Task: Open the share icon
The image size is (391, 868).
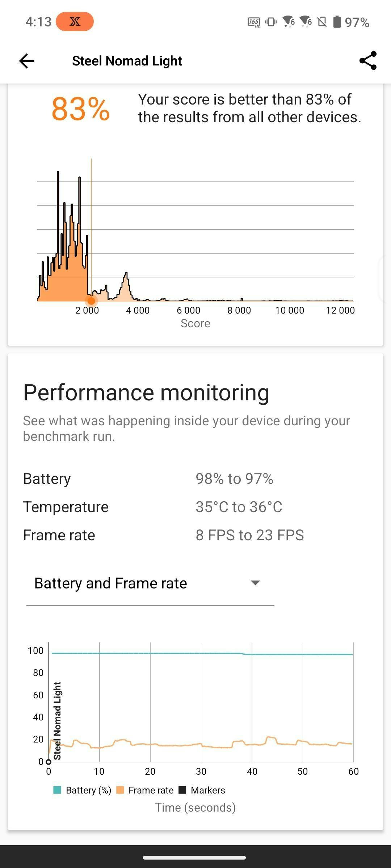Action: coord(368,61)
